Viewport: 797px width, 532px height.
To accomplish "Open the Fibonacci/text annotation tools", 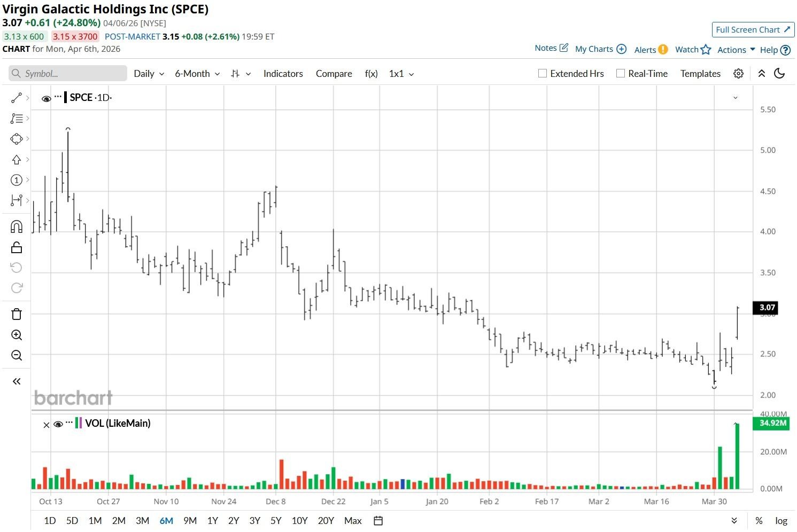I will 17,119.
